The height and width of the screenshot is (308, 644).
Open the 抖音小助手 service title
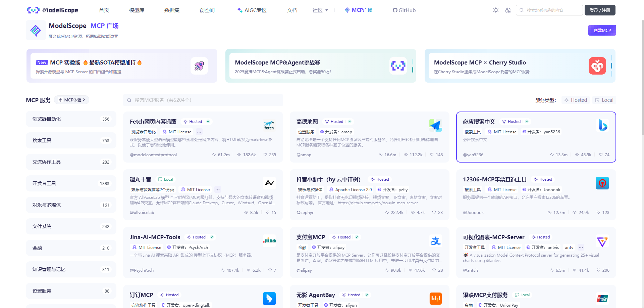[328, 179]
